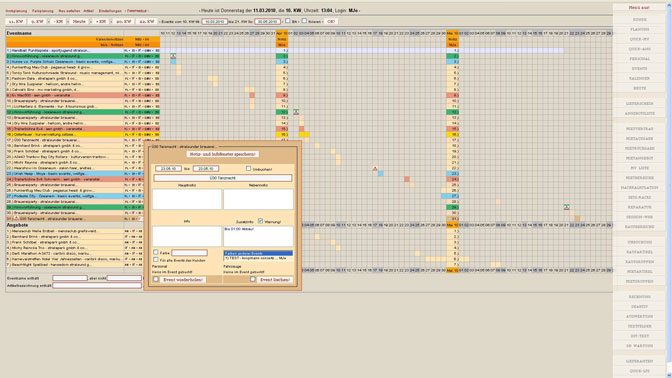Toggle the Umbuchen checkbox in popup
Image resolution: width=672 pixels, height=378 pixels.
(249, 168)
